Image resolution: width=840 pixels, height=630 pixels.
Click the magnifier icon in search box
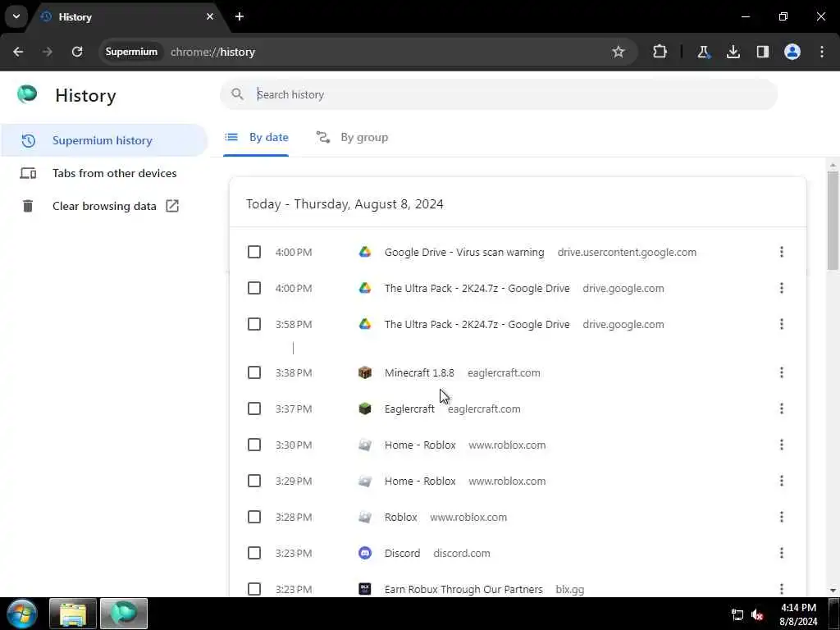click(x=237, y=94)
